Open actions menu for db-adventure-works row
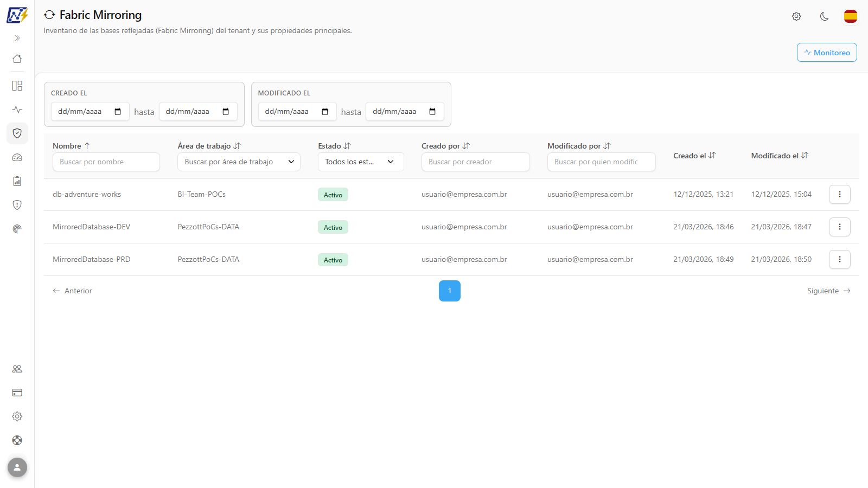Screen dimensions: 868x488 840,194
